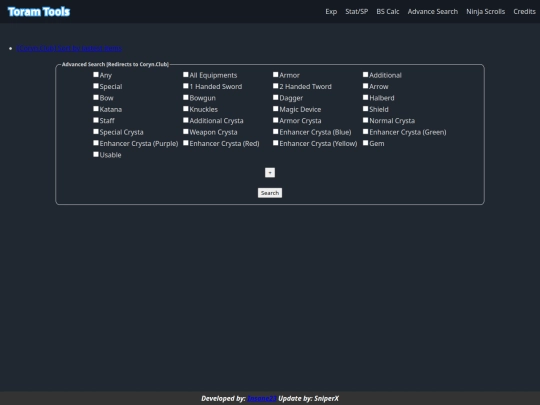
Task: Check the Gem checkbox
Action: (x=366, y=143)
